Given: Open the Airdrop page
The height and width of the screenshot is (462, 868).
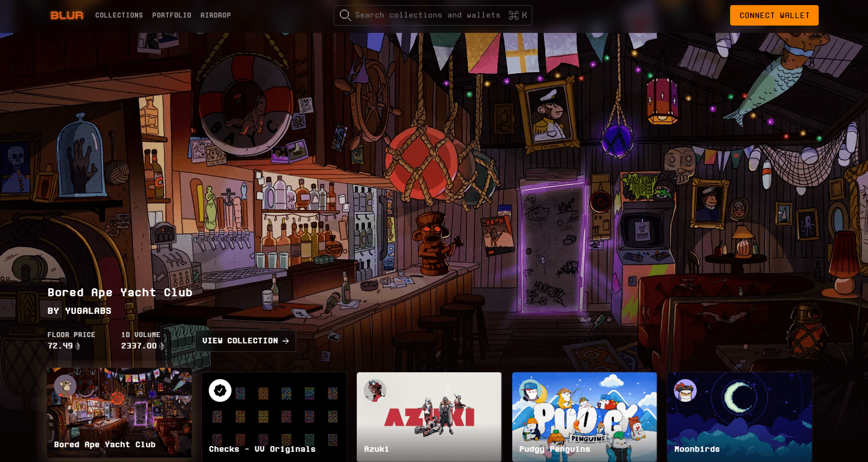Looking at the screenshot, I should pos(216,15).
